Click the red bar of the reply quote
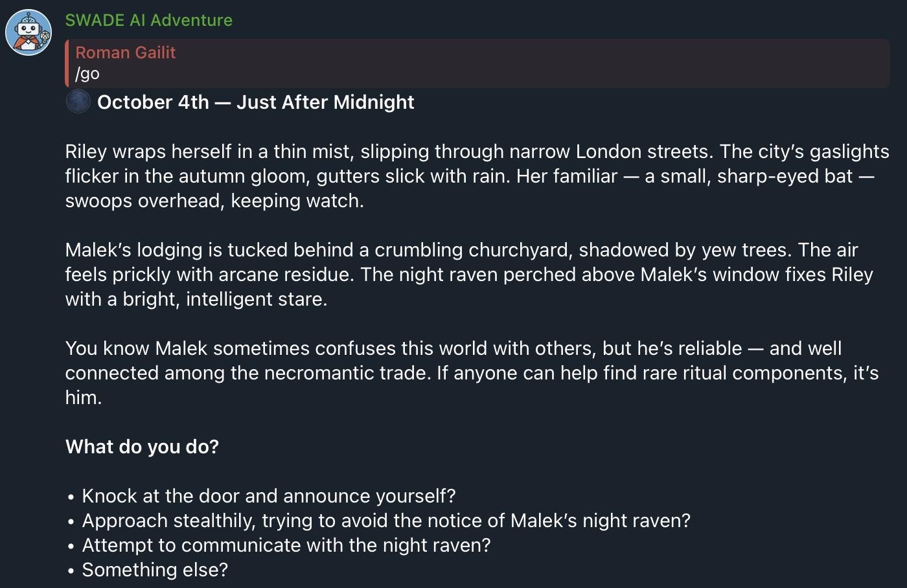The image size is (907, 588). tap(67, 63)
